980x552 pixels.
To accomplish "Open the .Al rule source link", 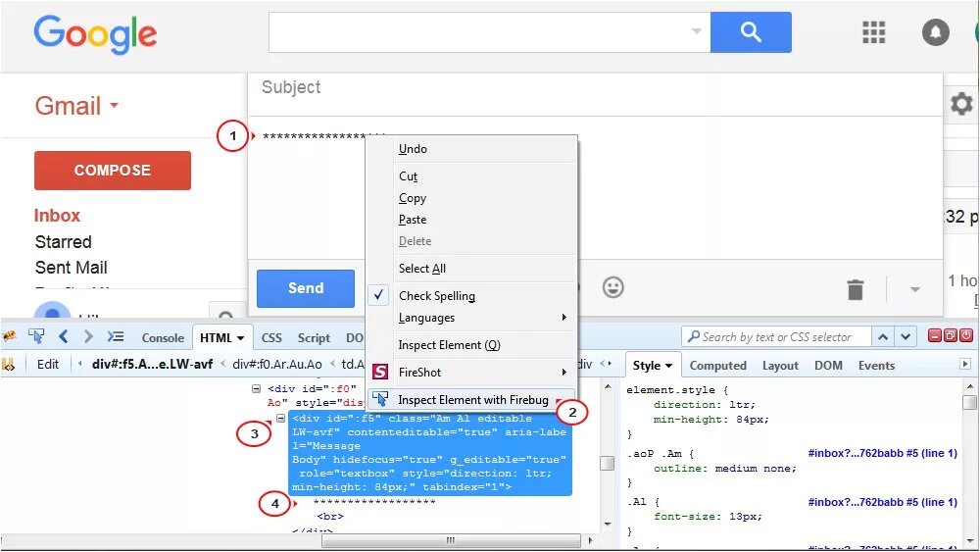I will point(883,502).
